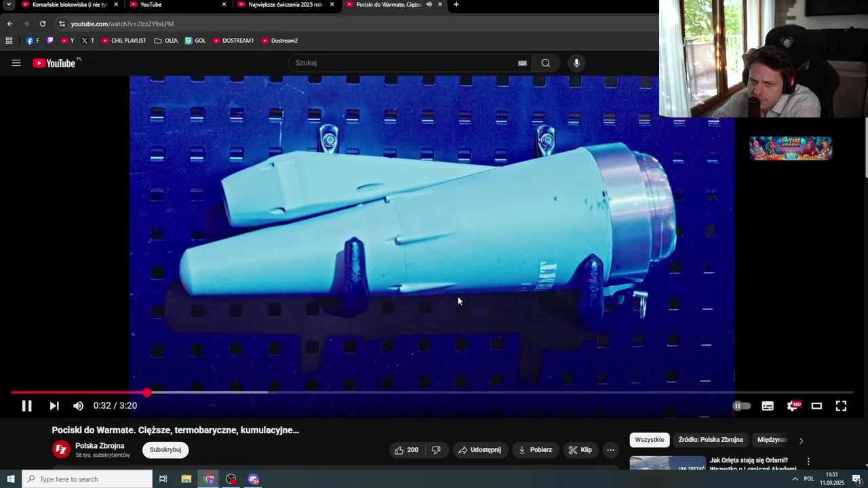Select the Wszystkie filter chip
This screenshot has height=488, width=868.
(650, 440)
